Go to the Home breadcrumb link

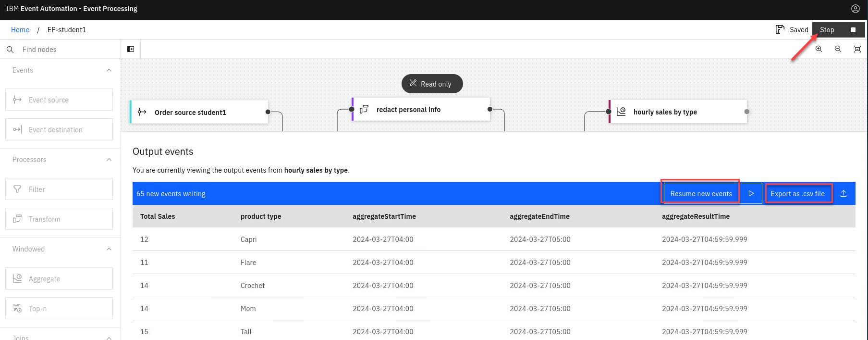click(20, 30)
